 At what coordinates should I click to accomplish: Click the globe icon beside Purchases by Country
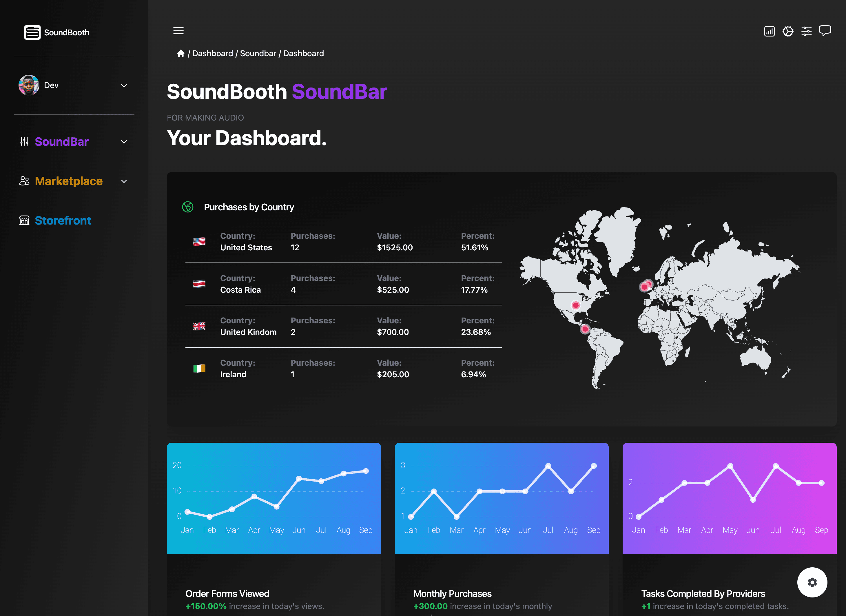click(188, 207)
